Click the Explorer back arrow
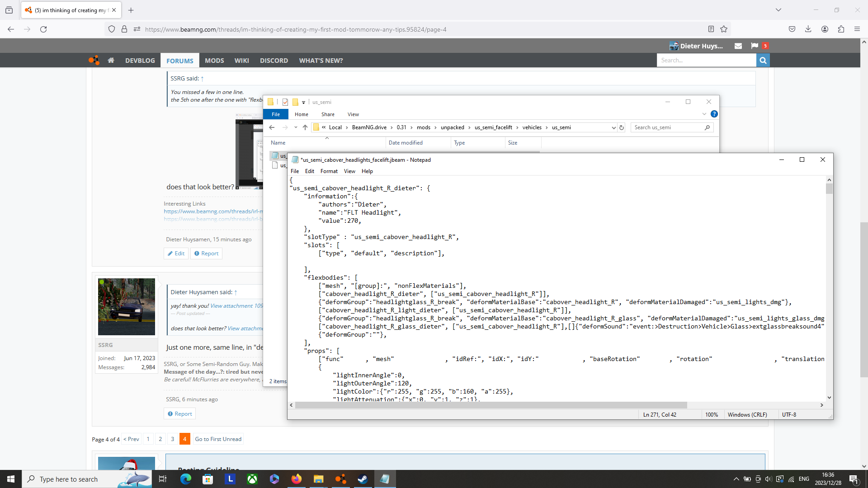The height and width of the screenshot is (488, 868). (272, 127)
